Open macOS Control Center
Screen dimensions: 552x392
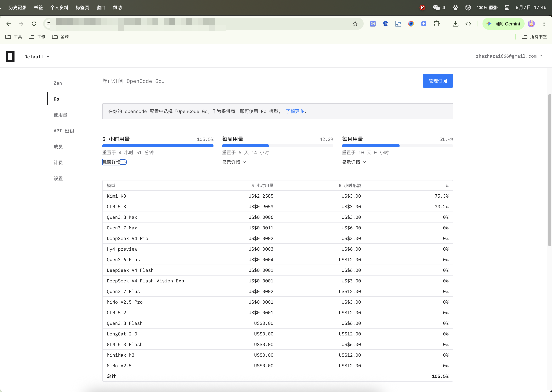pos(507,7)
